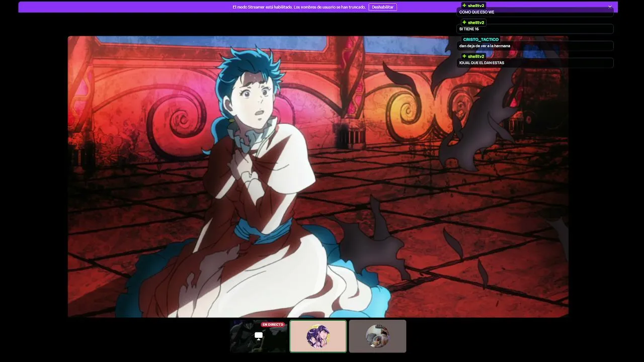Click the main anime stream video

click(318, 176)
